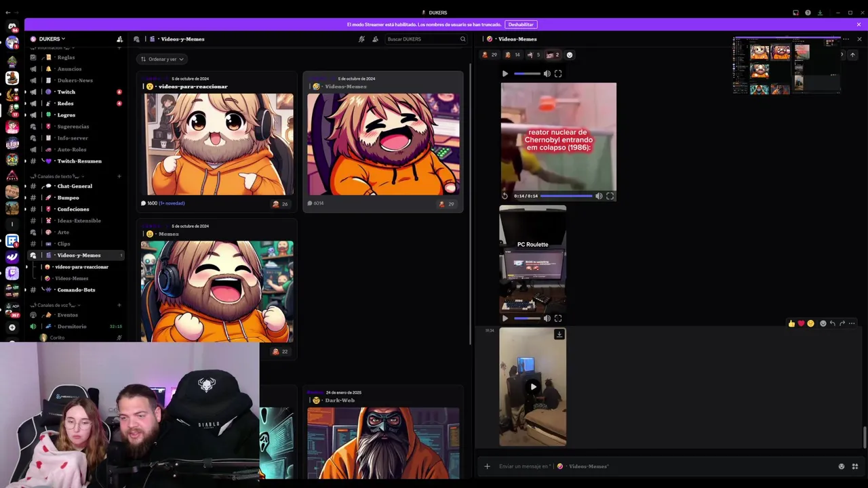Fullscreen the PC Roulette video
868x488 pixels.
(558, 319)
